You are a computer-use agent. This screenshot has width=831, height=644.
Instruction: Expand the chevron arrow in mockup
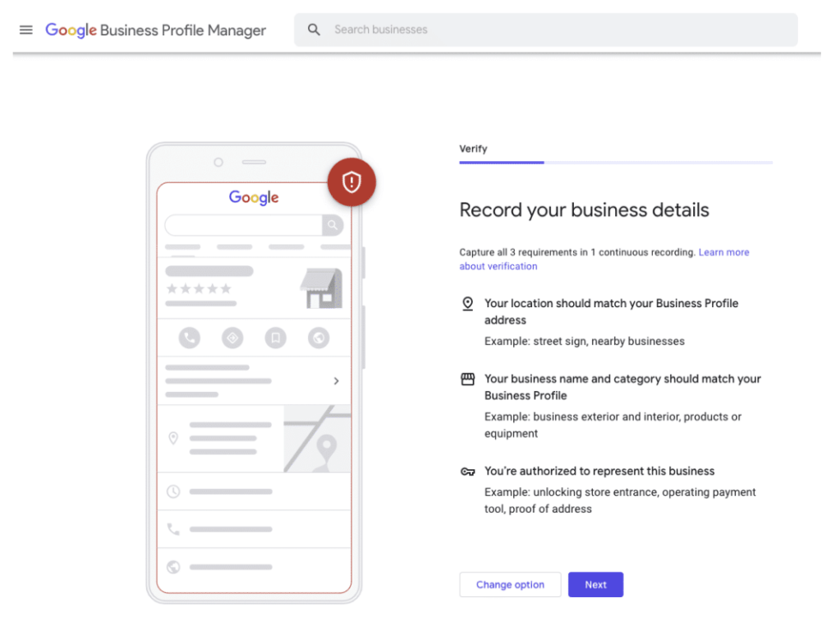click(x=336, y=381)
